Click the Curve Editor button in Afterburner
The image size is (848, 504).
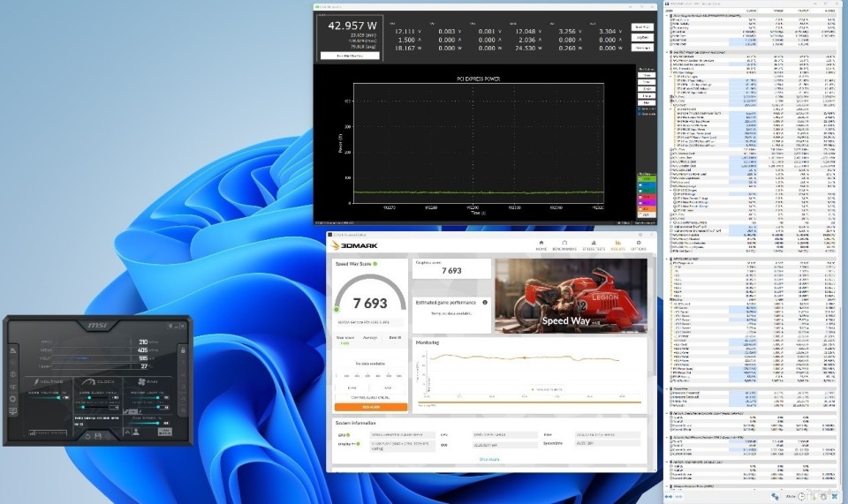[x=48, y=433]
